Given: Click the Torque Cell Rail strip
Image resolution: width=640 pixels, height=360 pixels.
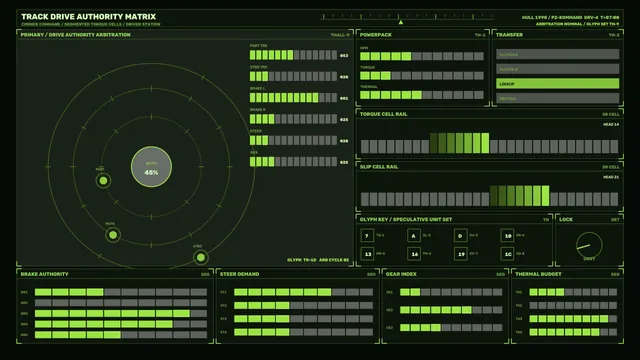Looking at the screenshot, I should [x=489, y=143].
